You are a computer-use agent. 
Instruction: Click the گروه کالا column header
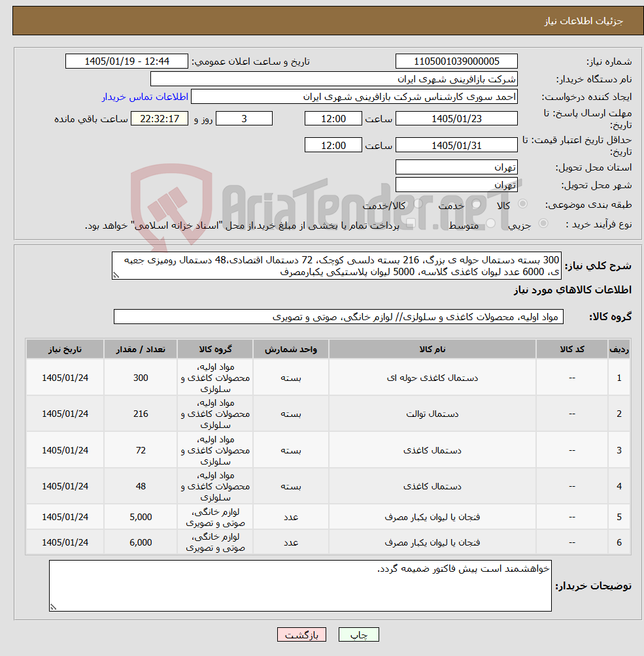click(215, 350)
